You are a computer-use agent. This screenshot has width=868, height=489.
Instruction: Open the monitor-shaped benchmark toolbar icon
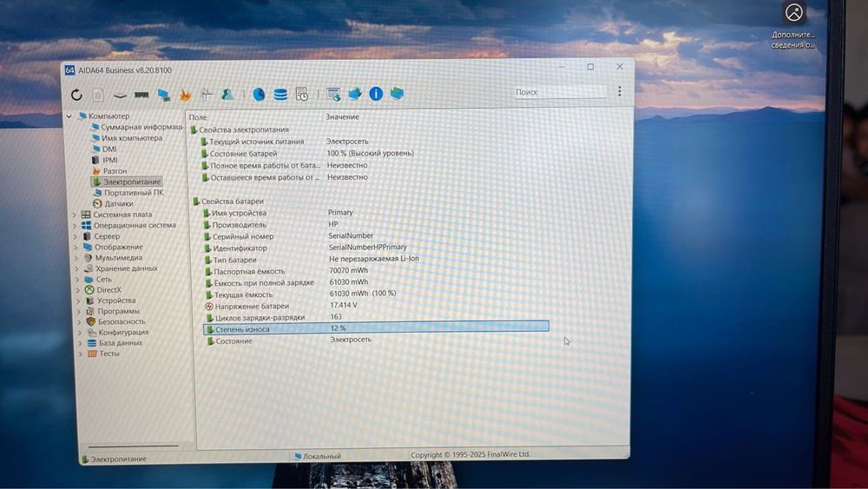(x=163, y=96)
